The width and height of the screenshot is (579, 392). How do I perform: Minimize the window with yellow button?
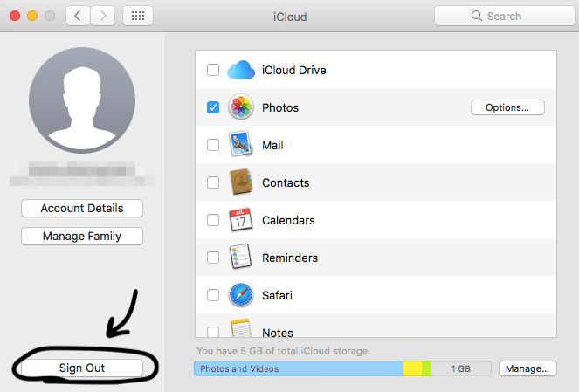pos(32,16)
